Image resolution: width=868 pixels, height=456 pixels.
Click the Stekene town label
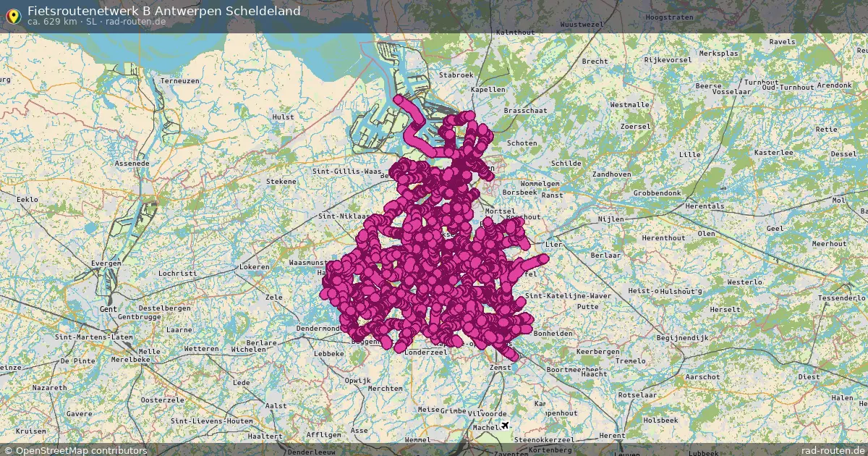point(281,181)
